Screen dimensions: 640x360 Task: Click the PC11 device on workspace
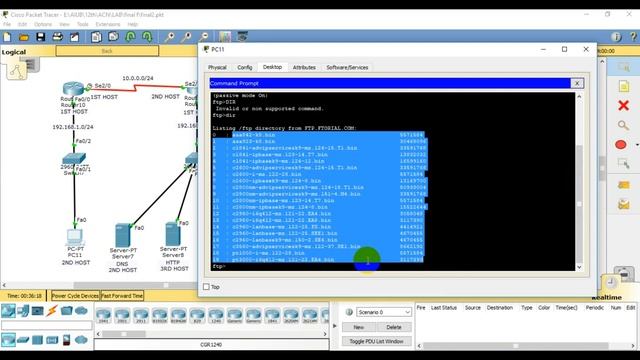(75, 237)
